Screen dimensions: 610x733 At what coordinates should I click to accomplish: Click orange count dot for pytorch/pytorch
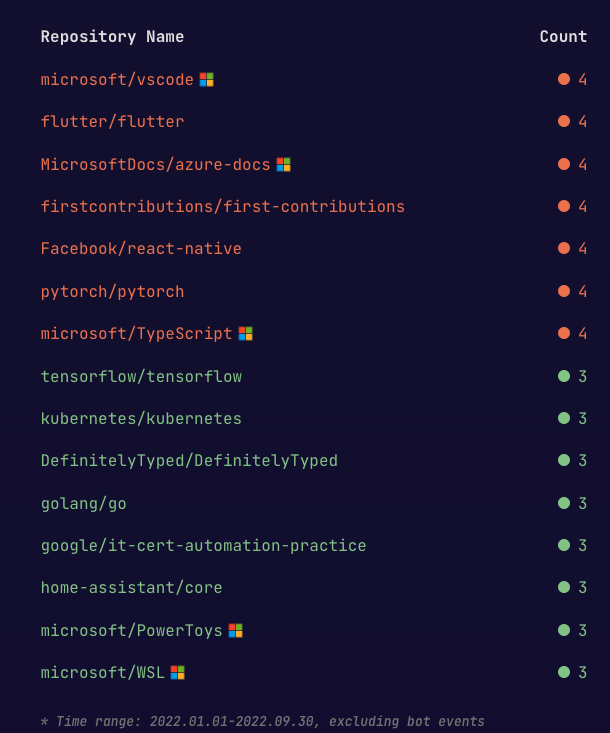coord(564,291)
